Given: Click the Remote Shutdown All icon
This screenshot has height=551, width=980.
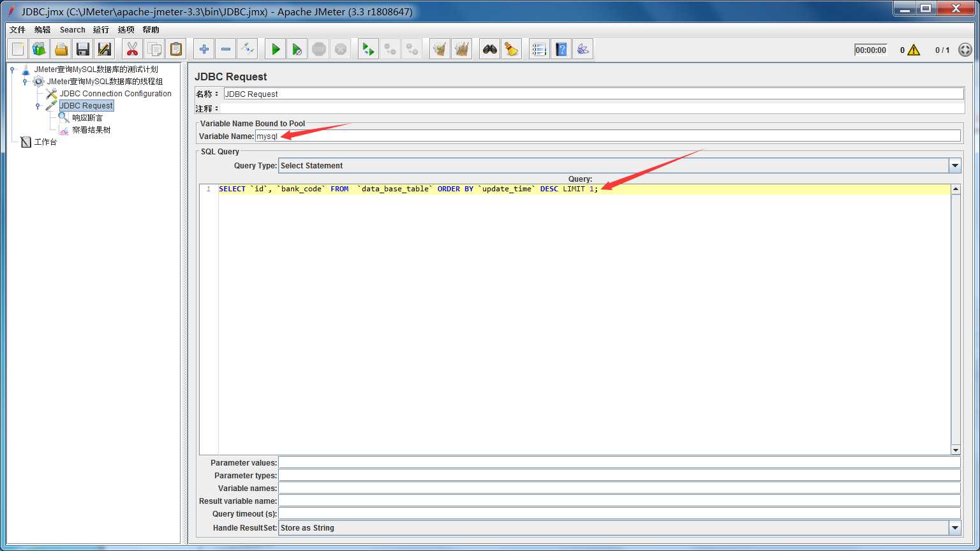Looking at the screenshot, I should (412, 49).
